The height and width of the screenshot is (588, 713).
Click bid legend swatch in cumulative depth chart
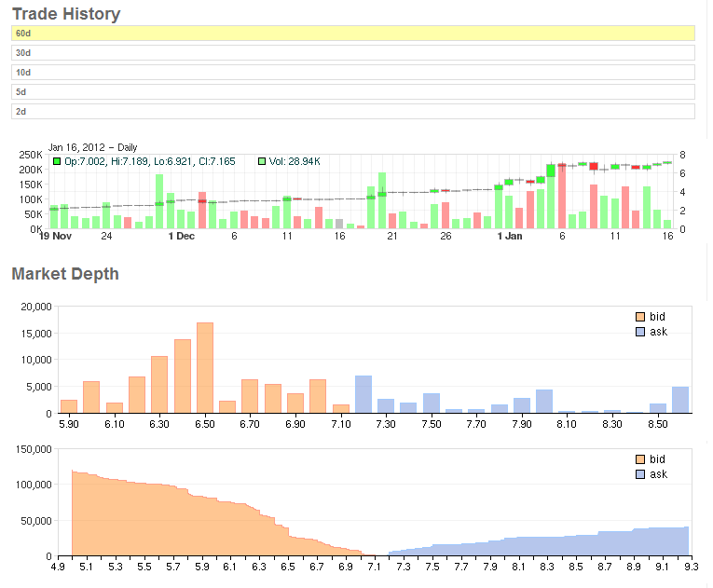639,459
